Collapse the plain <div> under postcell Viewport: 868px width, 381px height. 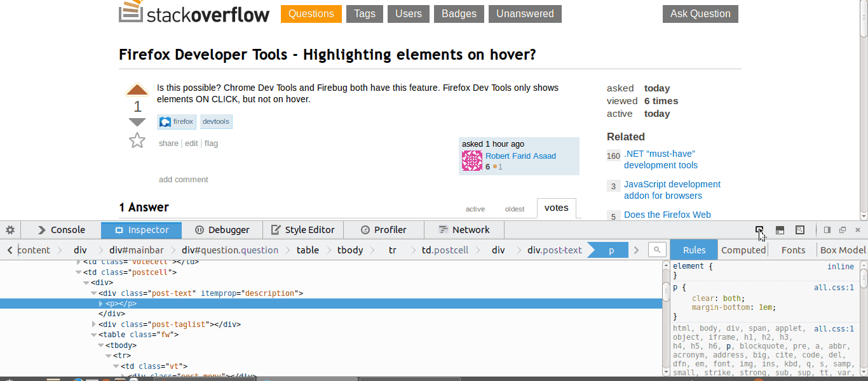pyautogui.click(x=86, y=283)
